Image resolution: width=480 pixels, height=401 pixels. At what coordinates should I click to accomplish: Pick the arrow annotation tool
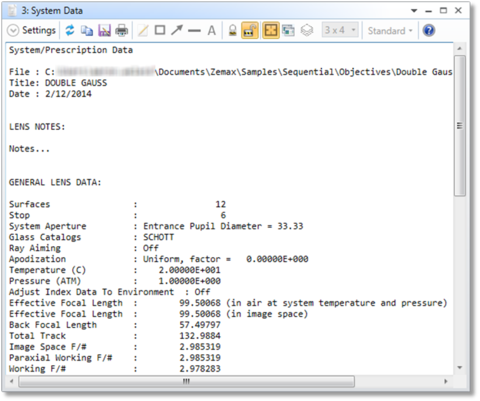177,30
